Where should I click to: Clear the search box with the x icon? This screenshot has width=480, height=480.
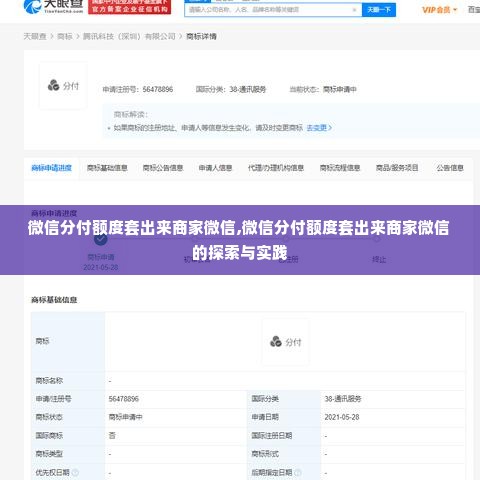click(354, 10)
